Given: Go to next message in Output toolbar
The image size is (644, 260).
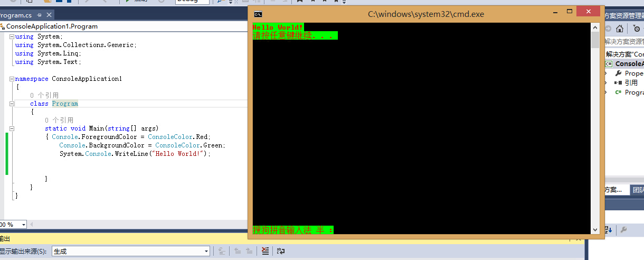Looking at the screenshot, I should [250, 252].
